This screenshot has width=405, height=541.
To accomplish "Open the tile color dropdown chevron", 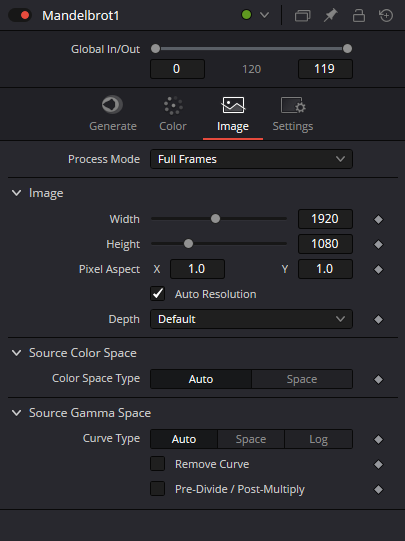I will tap(265, 15).
